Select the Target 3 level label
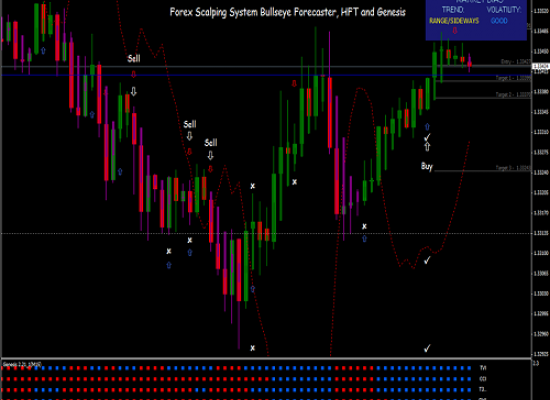This screenshot has height=400, width=550. 513,168
